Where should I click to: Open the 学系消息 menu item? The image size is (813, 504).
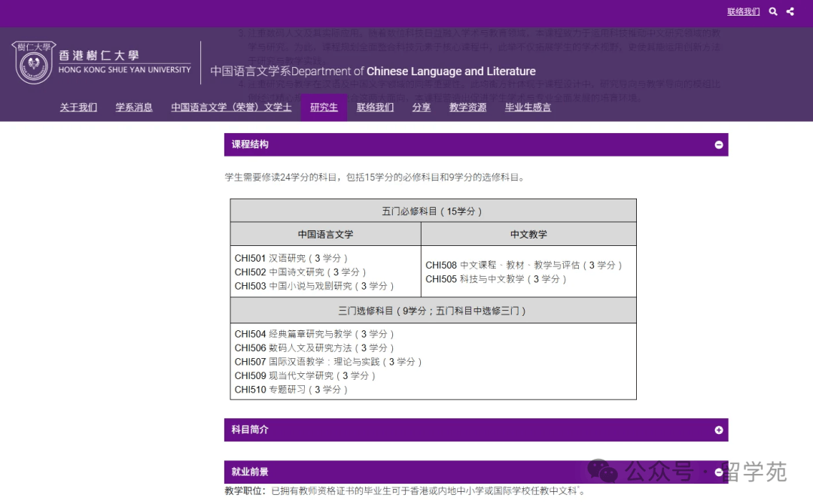[134, 108]
